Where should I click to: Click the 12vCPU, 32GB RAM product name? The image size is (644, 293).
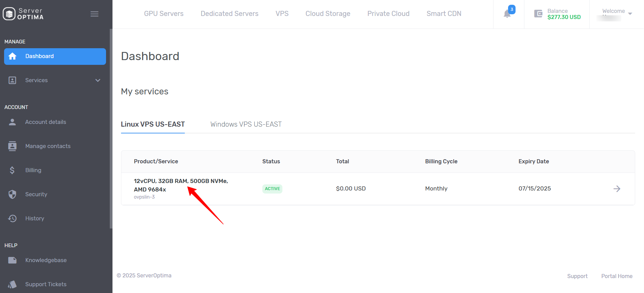click(181, 185)
